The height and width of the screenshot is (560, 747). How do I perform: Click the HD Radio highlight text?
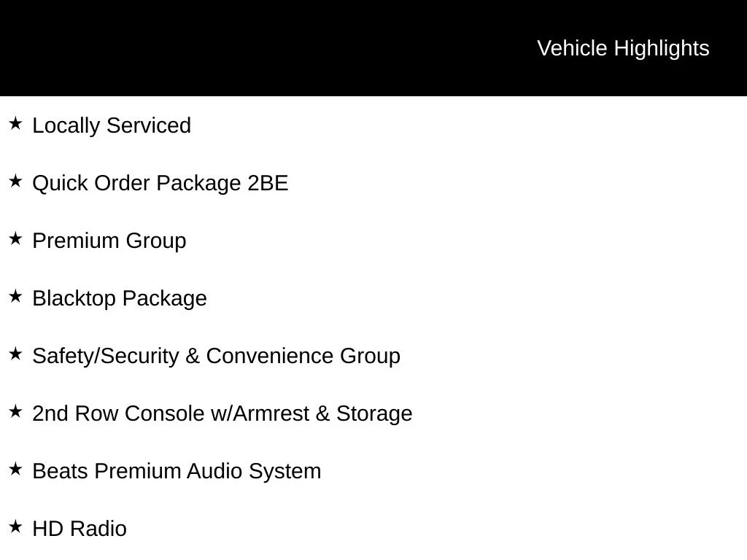coord(80,529)
